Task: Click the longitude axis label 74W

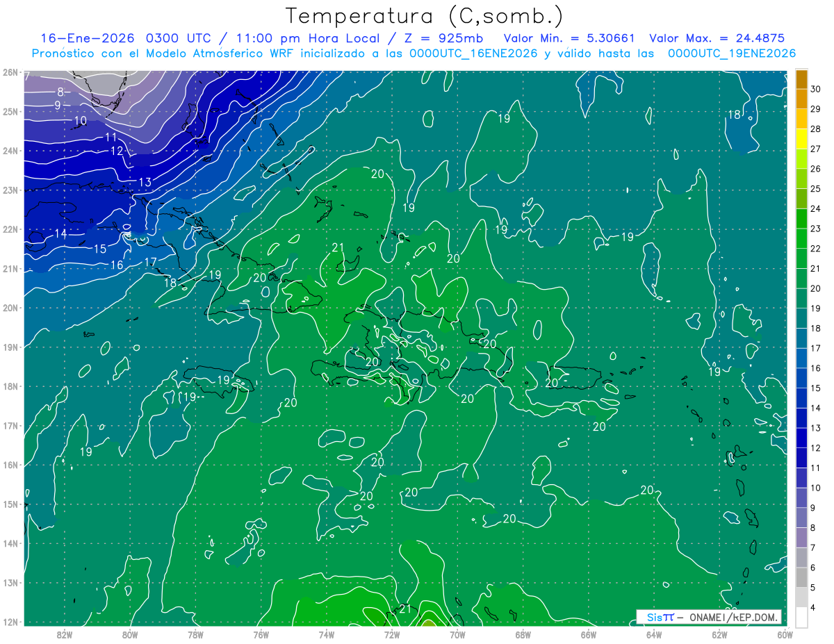Action: [x=327, y=634]
